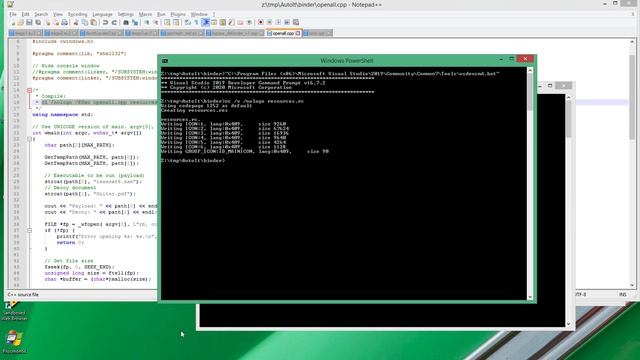640x360 pixels.
Task: Click Notepad++ editor scrollbar down arrow
Action: pyautogui.click(x=632, y=285)
